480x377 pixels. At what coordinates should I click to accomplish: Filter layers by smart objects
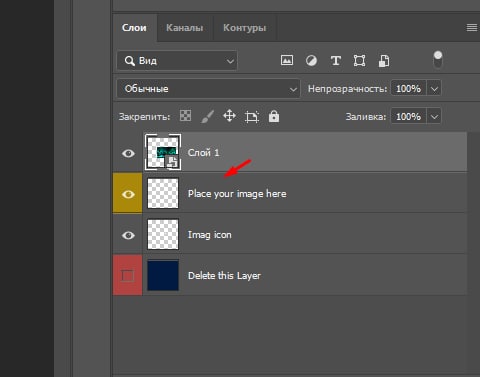[384, 61]
